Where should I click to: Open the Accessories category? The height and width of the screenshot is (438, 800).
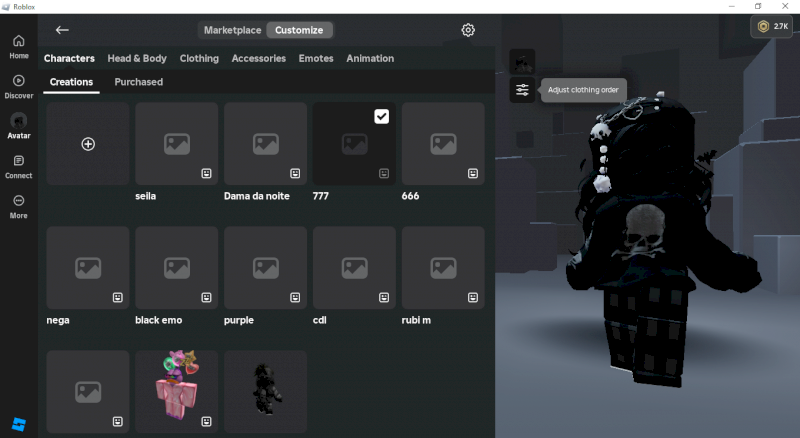[259, 58]
